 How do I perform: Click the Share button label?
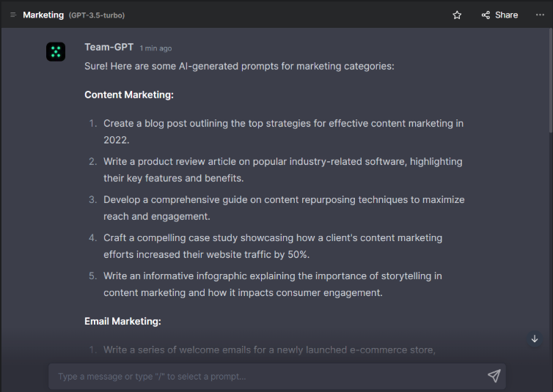506,15
